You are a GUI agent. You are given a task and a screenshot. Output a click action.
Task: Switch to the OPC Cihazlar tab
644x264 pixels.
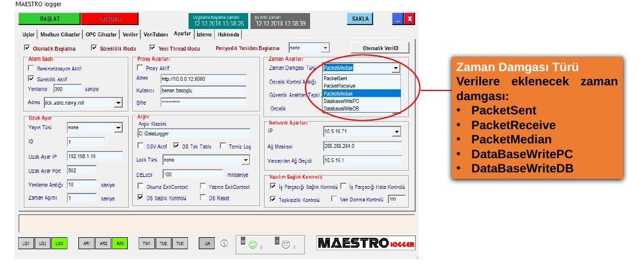point(101,35)
